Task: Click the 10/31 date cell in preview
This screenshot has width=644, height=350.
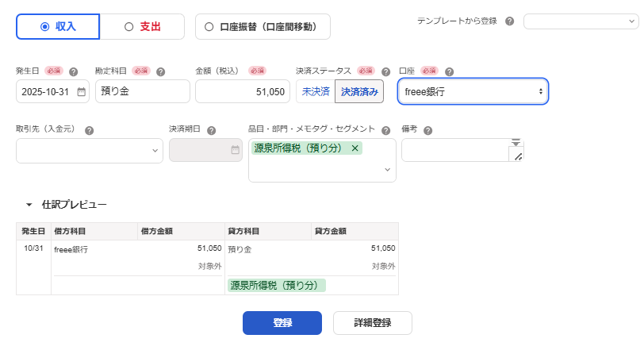Action: (x=33, y=248)
